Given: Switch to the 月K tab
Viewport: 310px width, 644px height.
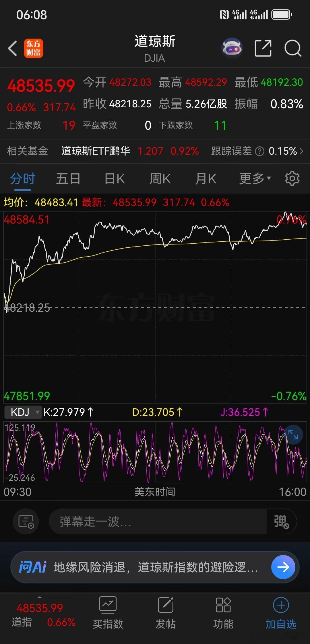Looking at the screenshot, I should (x=206, y=179).
